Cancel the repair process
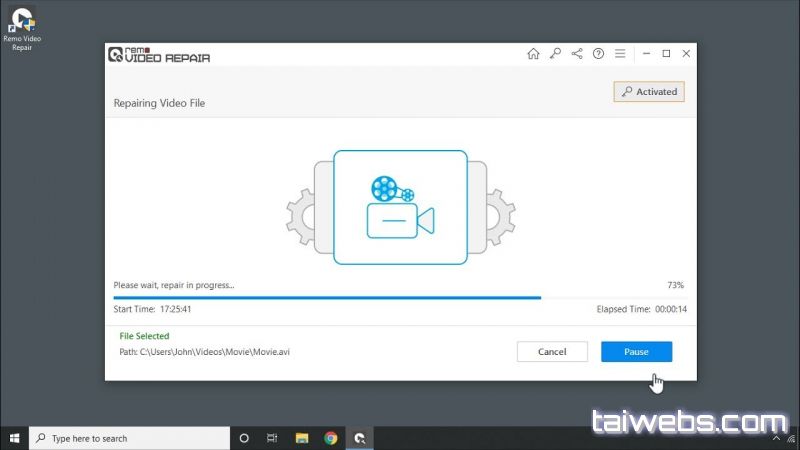The width and height of the screenshot is (800, 450). (552, 352)
